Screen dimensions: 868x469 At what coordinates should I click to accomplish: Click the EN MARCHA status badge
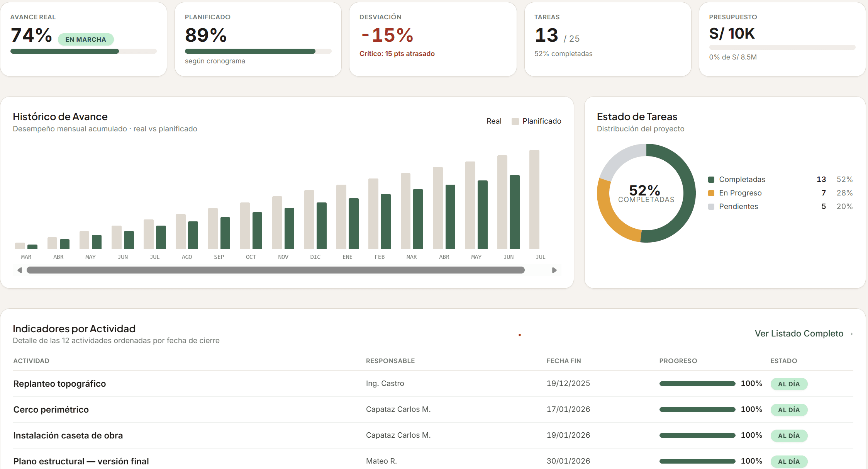86,39
